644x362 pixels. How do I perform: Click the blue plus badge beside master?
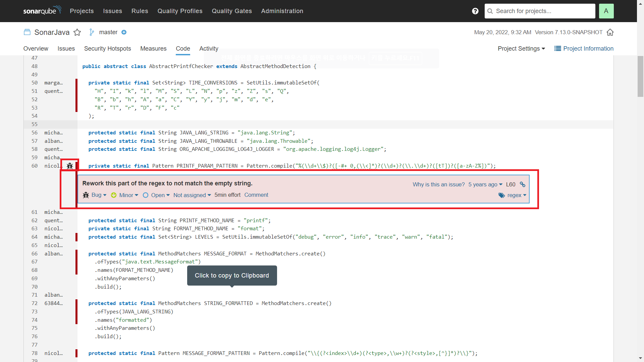click(124, 32)
